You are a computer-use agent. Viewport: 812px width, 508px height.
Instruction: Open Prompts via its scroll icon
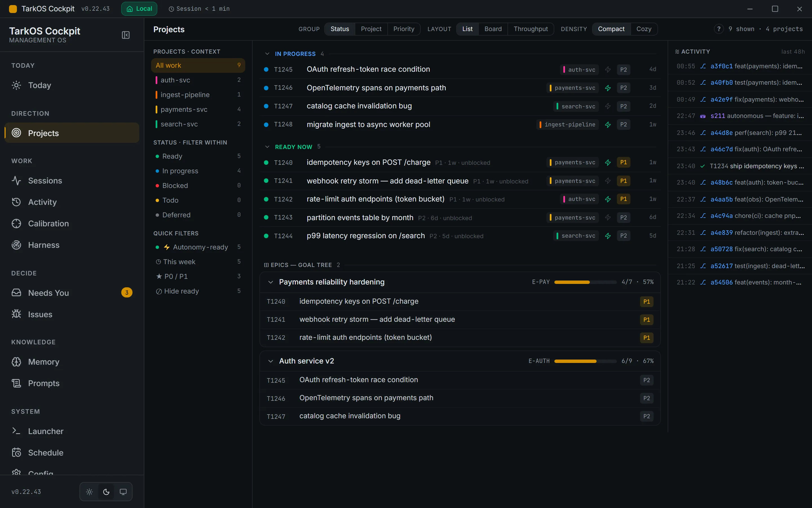coord(16,383)
